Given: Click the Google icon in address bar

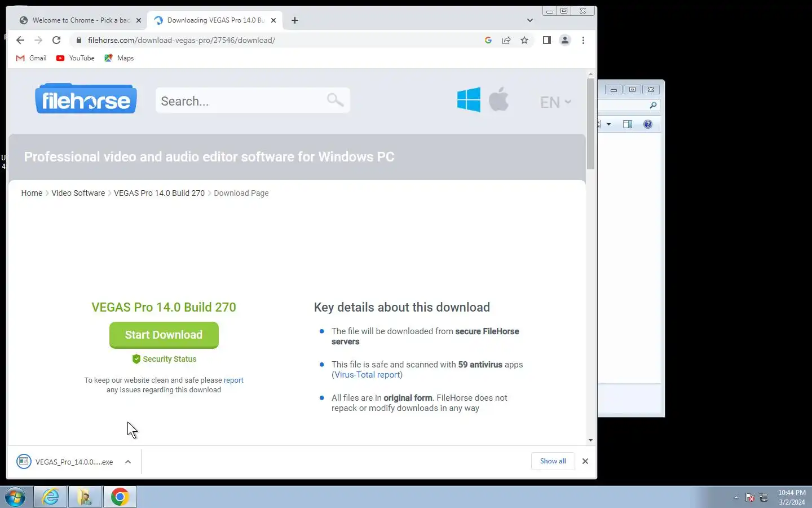Looking at the screenshot, I should click(488, 40).
